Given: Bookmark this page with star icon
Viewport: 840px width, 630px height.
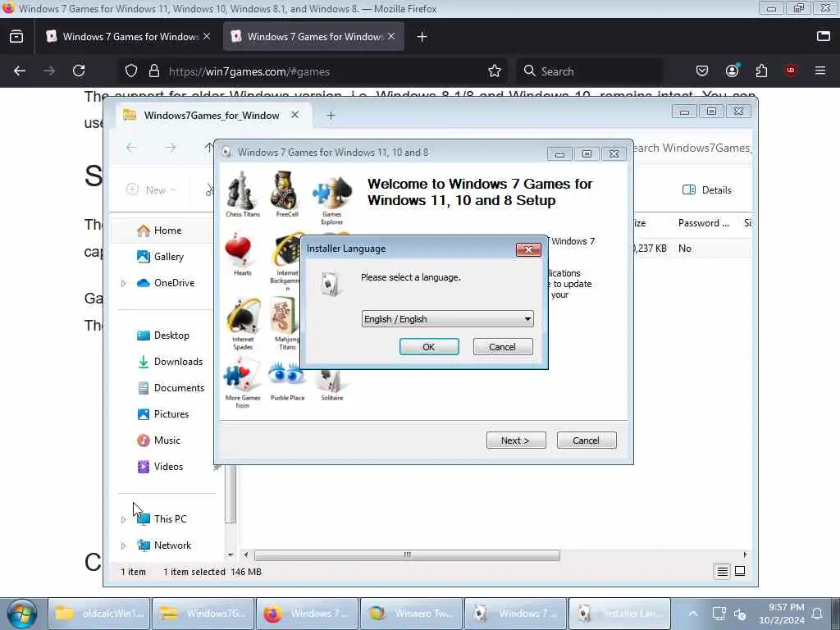Looking at the screenshot, I should 495,71.
